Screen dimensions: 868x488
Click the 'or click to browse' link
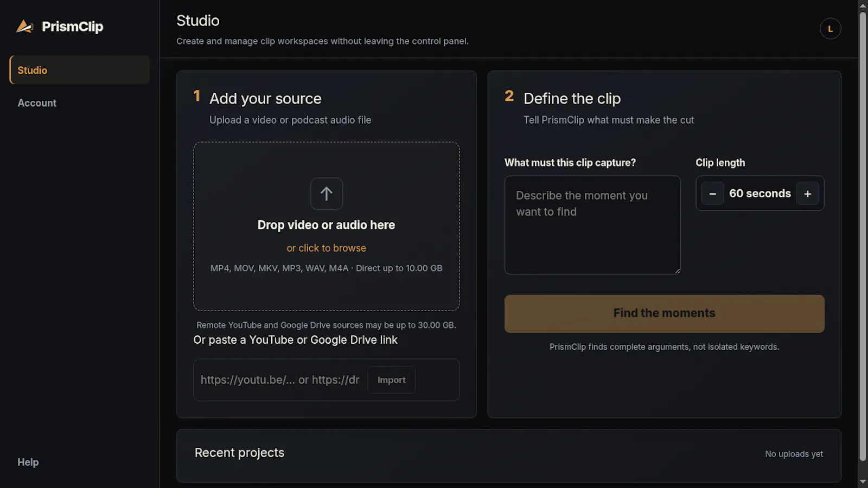327,248
